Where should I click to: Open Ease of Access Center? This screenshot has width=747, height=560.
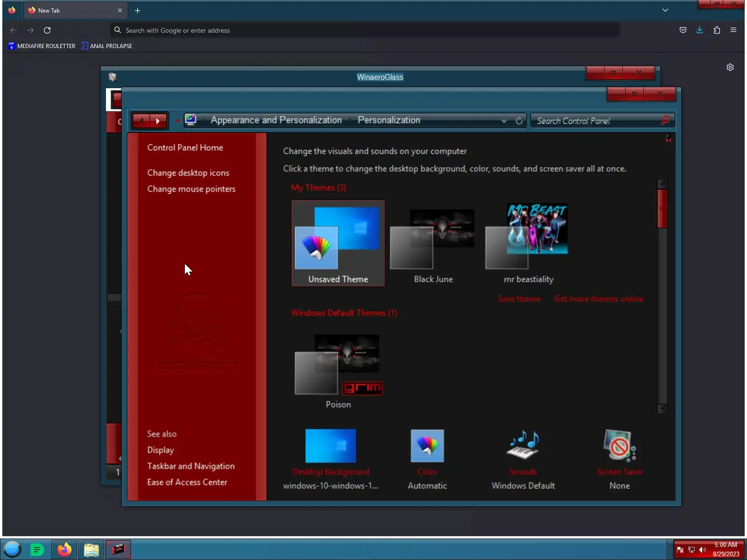click(x=187, y=482)
